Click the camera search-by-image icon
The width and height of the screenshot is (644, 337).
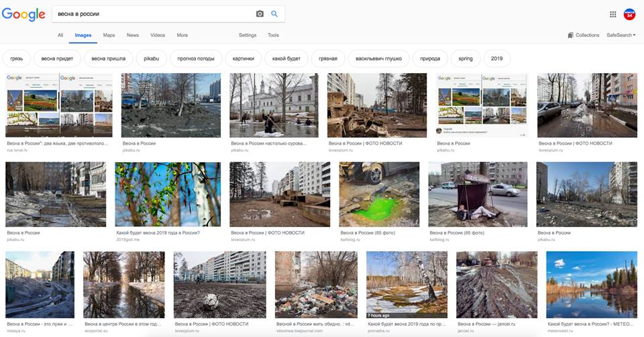[x=260, y=14]
